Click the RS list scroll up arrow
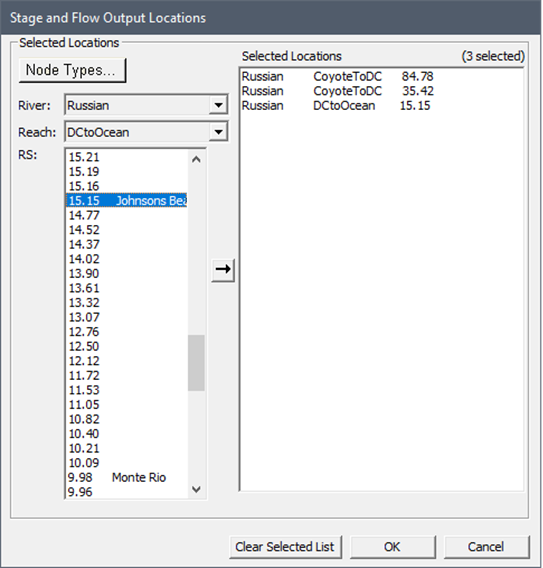Image resolution: width=543 pixels, height=568 pixels. [196, 159]
